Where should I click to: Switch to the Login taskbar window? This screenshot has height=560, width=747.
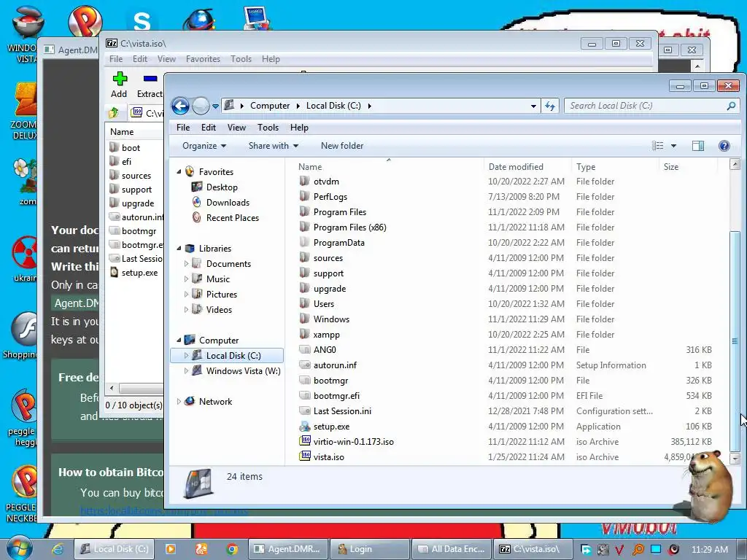(x=369, y=549)
